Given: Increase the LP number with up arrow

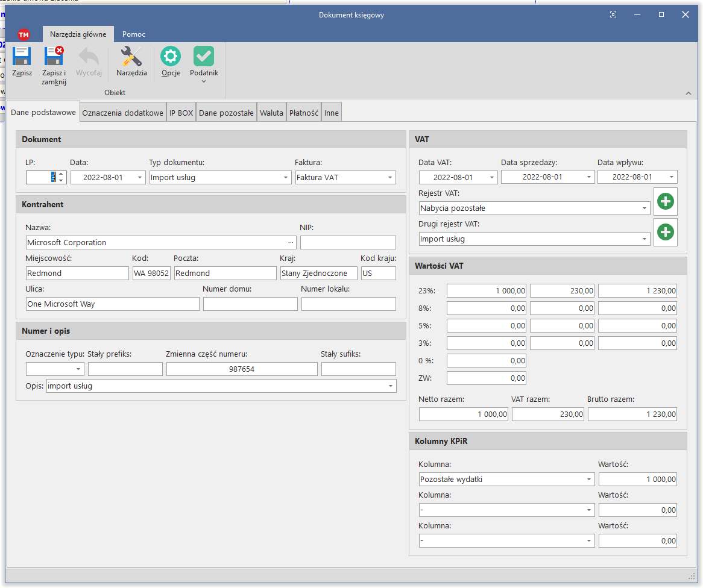Looking at the screenshot, I should click(x=61, y=174).
